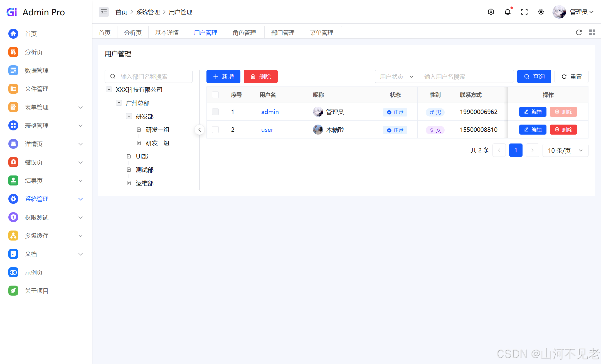Screen dimensions: 601x364
Task: Collapse the department tree side panel arrow
Action: pos(199,130)
